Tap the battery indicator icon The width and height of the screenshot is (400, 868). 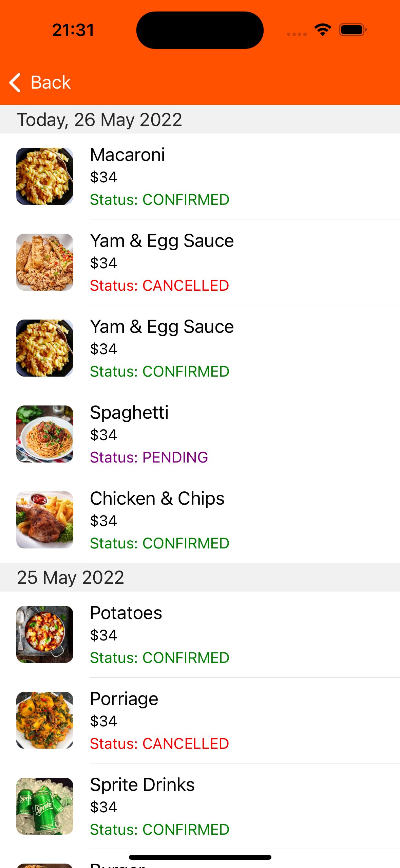tap(352, 30)
